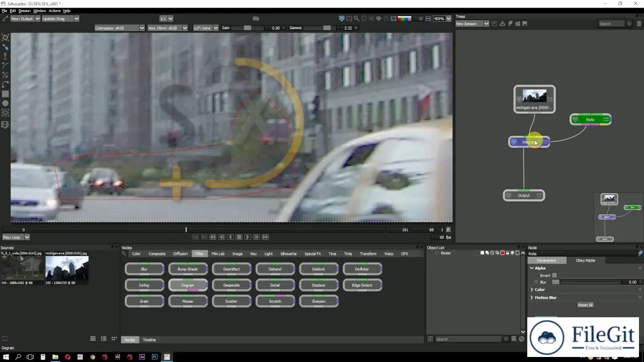Screen dimensions: 644x362
Task: Open the LUT none dropdown
Action: (x=206, y=28)
